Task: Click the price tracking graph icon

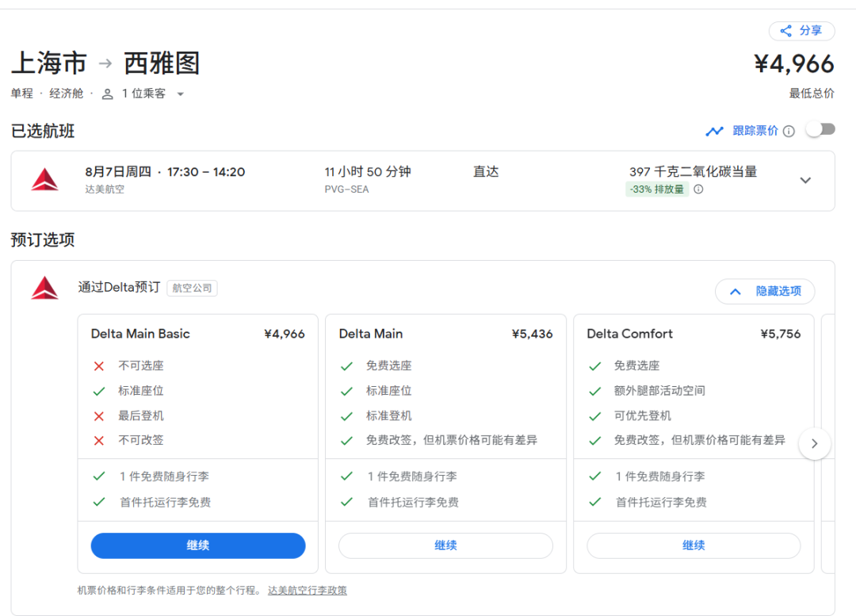Action: pos(715,131)
